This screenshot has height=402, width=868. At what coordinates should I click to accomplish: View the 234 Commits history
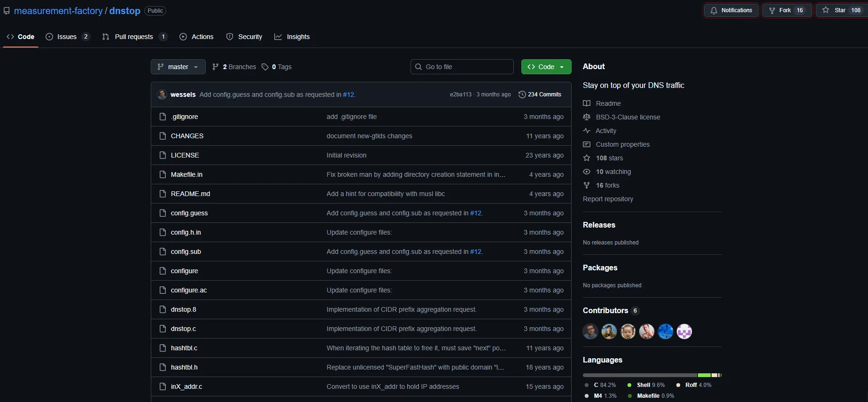click(x=540, y=95)
